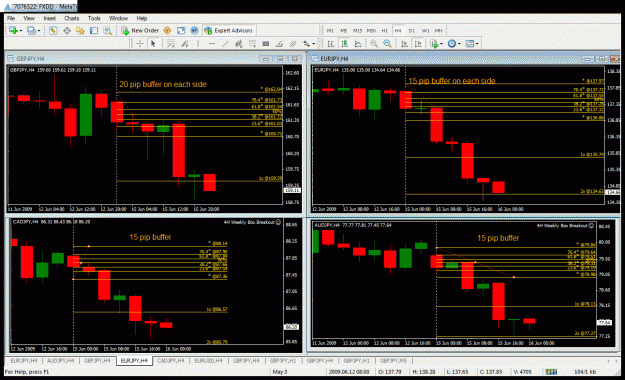Open the Help menu
625x380 pixels.
(x=142, y=18)
